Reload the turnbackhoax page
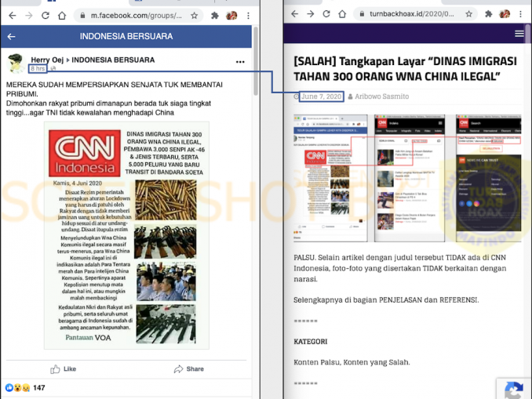The height and width of the screenshot is (399, 532). [326, 14]
